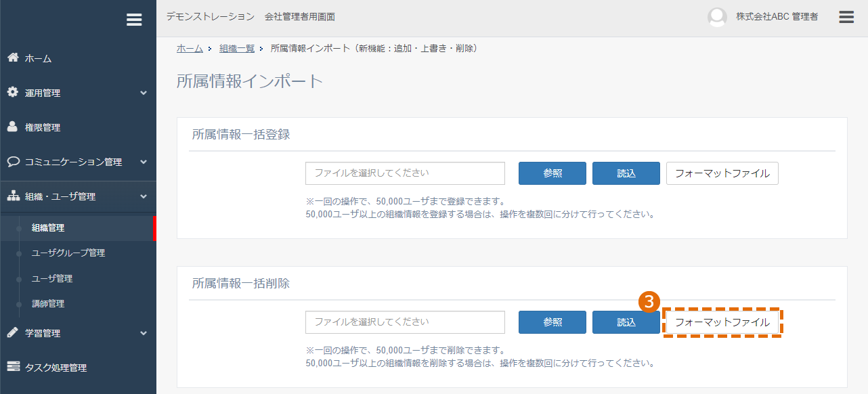
Task: Click file input field in 一括削除 section
Action: tap(405, 322)
